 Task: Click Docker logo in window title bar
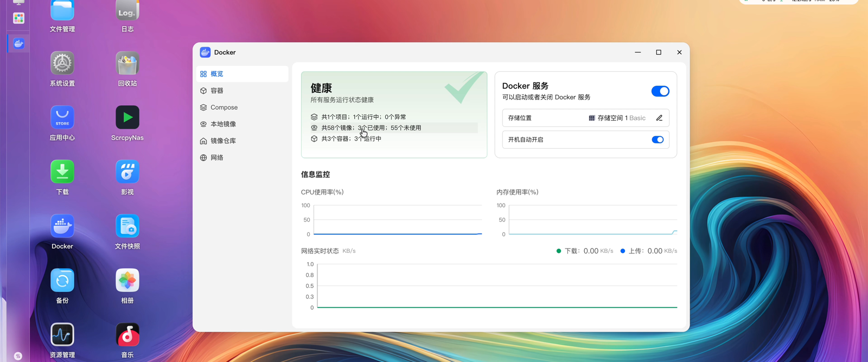tap(205, 52)
